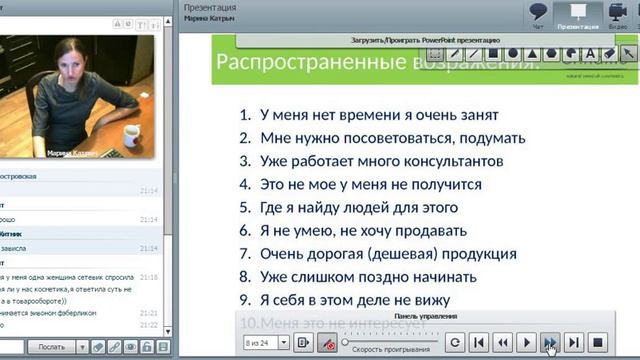
Task: Click the chat scrollbar down arrow
Action: 168,331
